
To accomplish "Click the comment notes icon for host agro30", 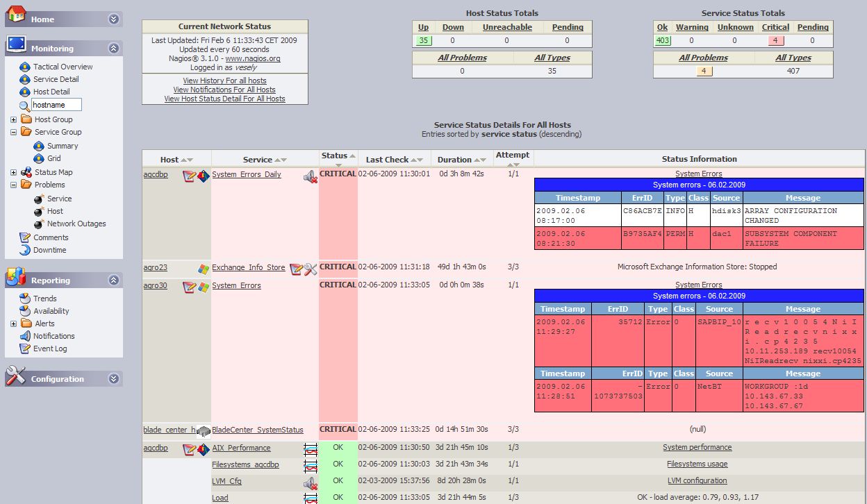I will pyautogui.click(x=189, y=287).
